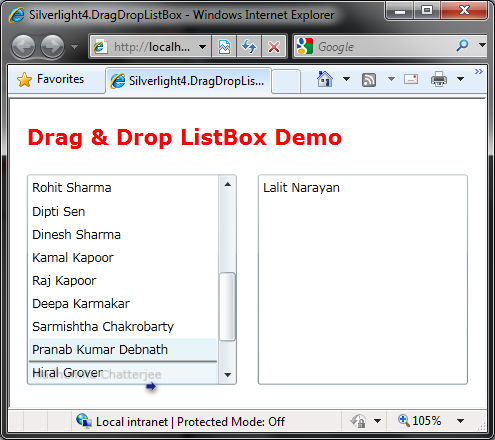Stop loading with the red X icon
This screenshot has height=440, width=495.
tap(274, 47)
